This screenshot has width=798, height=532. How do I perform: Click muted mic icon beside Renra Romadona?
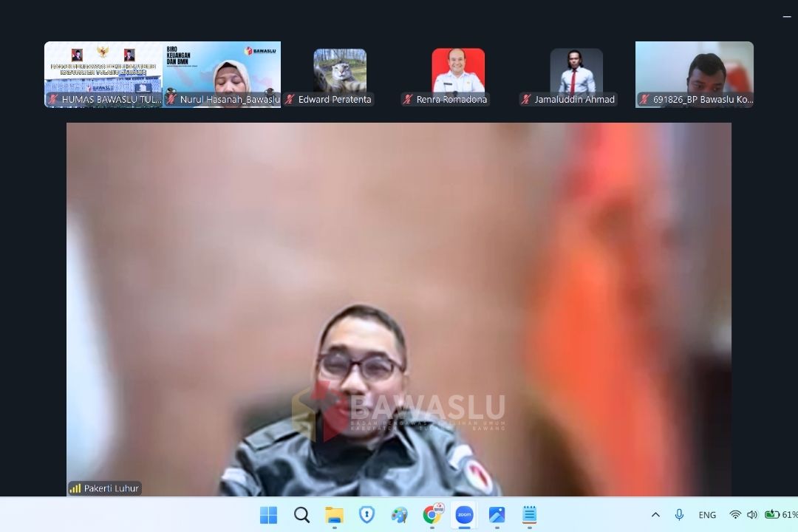pyautogui.click(x=408, y=99)
